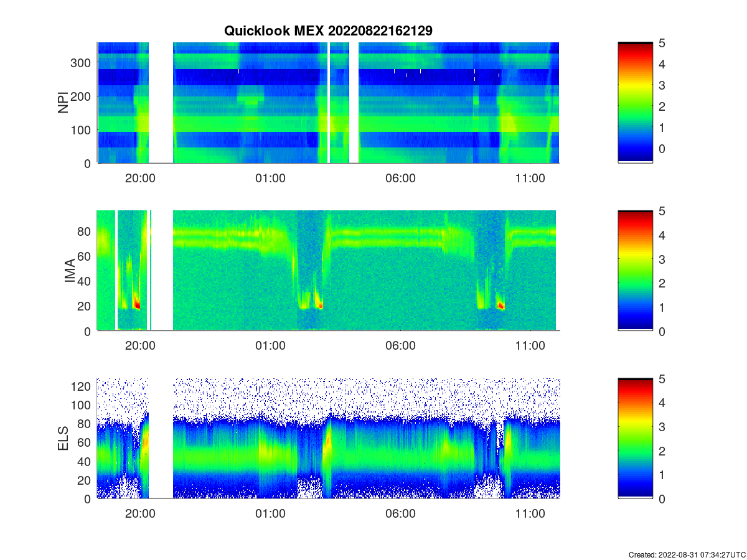Image resolution: width=747 pixels, height=560 pixels.
Task: Click the 5 label on the NPI colorbar
Action: coord(663,43)
